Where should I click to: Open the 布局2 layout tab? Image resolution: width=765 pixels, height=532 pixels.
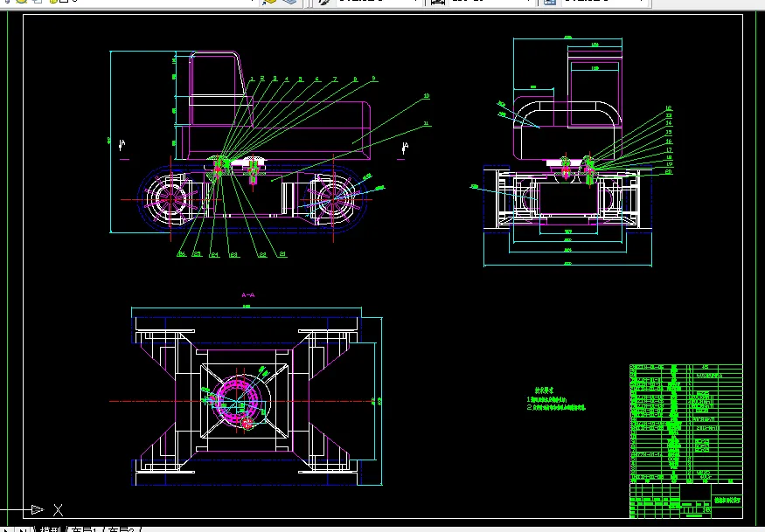[121, 529]
